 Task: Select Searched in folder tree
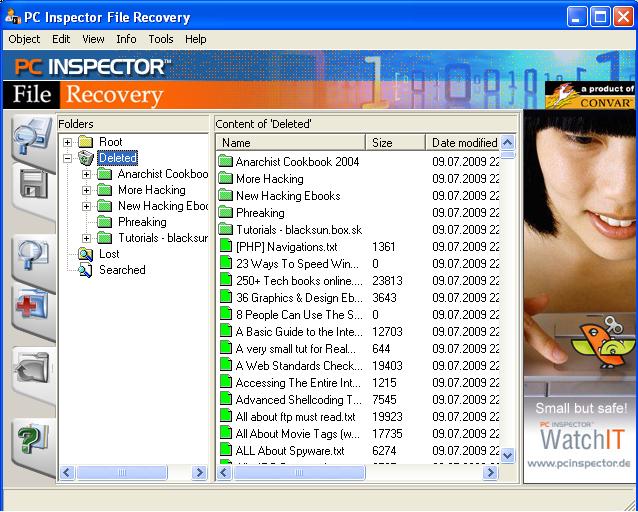coord(122,270)
